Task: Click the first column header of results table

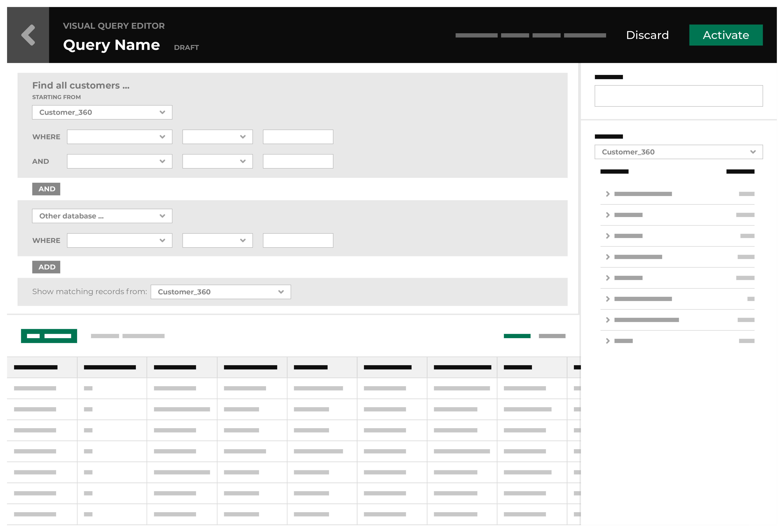Action: [42, 367]
